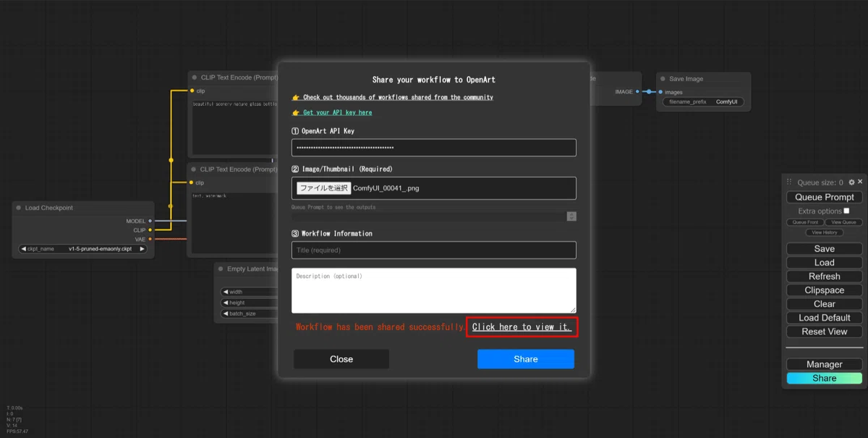Click the gradient Share button in side panel
The image size is (868, 438).
point(825,378)
